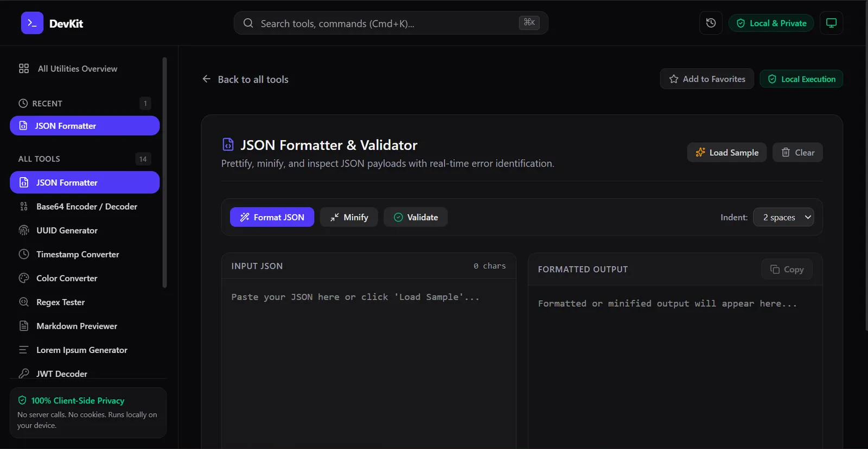Add this tool to Favorites
Viewport: 868px width, 449px height.
(x=707, y=79)
